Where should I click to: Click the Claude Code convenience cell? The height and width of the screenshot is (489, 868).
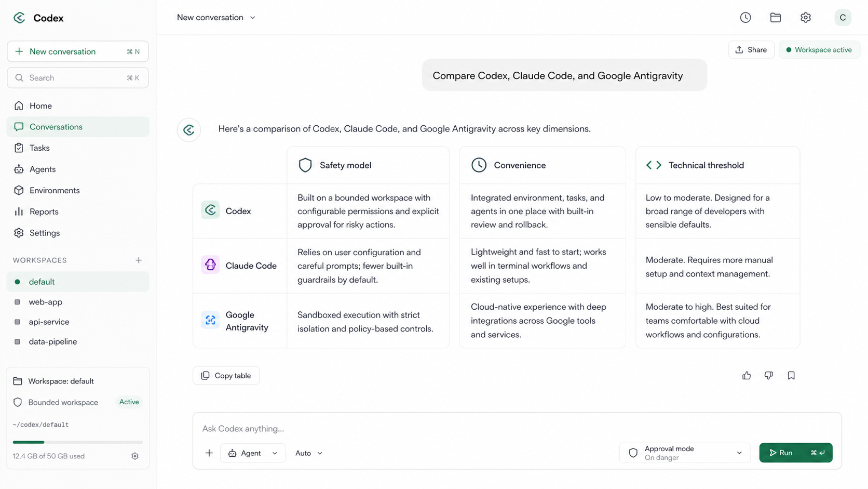[542, 266]
